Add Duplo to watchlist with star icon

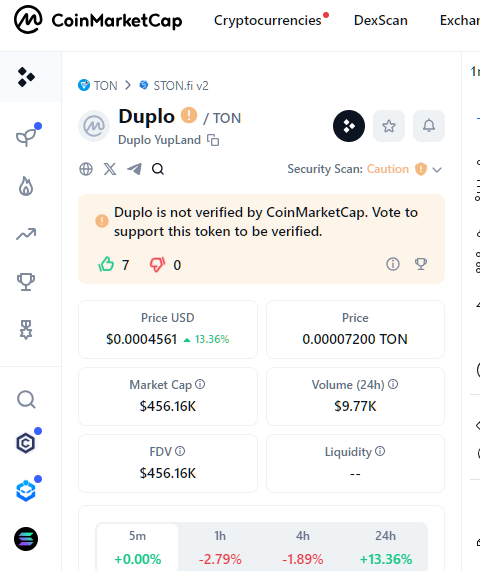389,126
